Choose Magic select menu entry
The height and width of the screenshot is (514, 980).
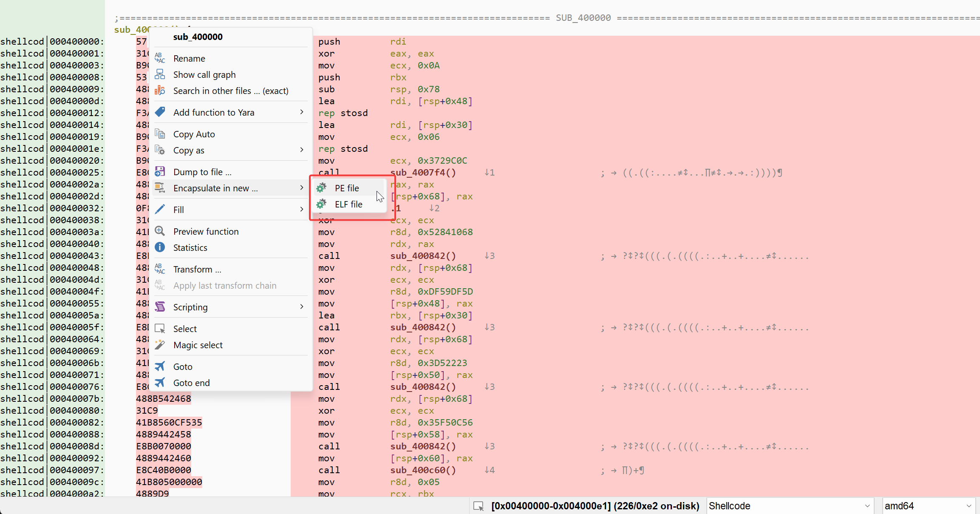pos(231,345)
